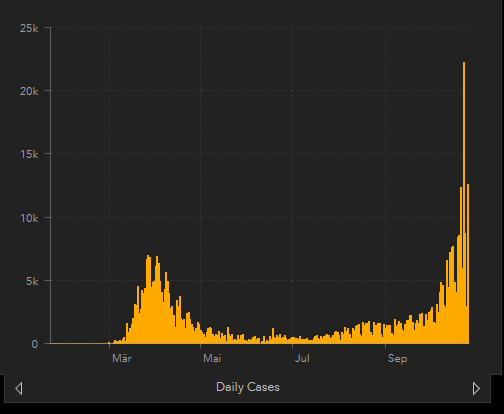This screenshot has width=504, height=414.
Task: Select the 15k y-axis label
Action: point(29,154)
